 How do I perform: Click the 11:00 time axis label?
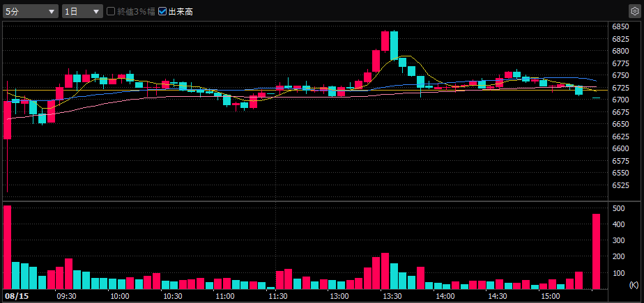tap(224, 296)
